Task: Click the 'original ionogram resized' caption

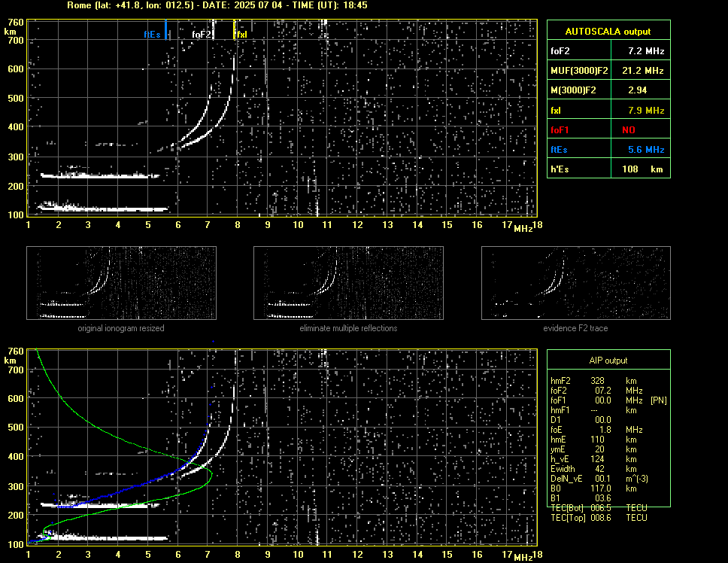Action: click(x=121, y=328)
